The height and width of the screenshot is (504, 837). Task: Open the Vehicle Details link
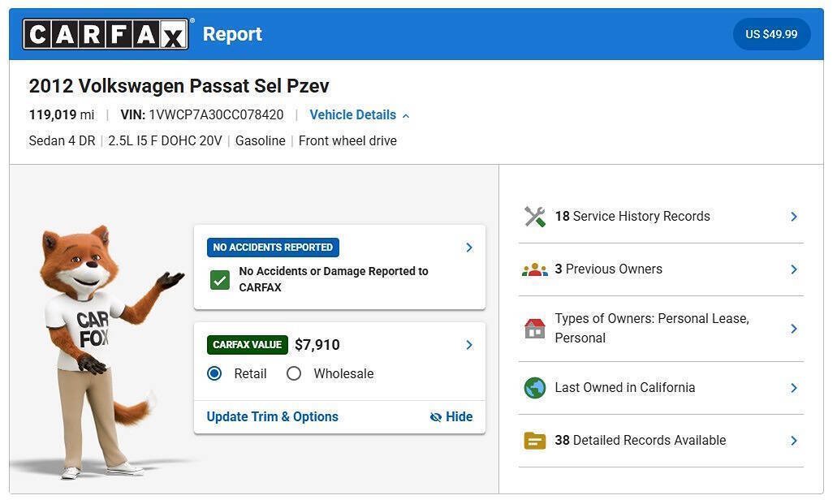[353, 115]
